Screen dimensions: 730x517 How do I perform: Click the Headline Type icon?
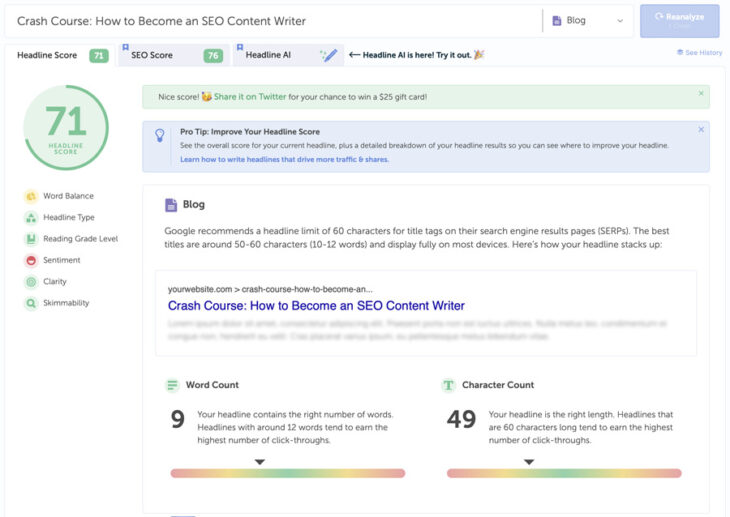31,218
